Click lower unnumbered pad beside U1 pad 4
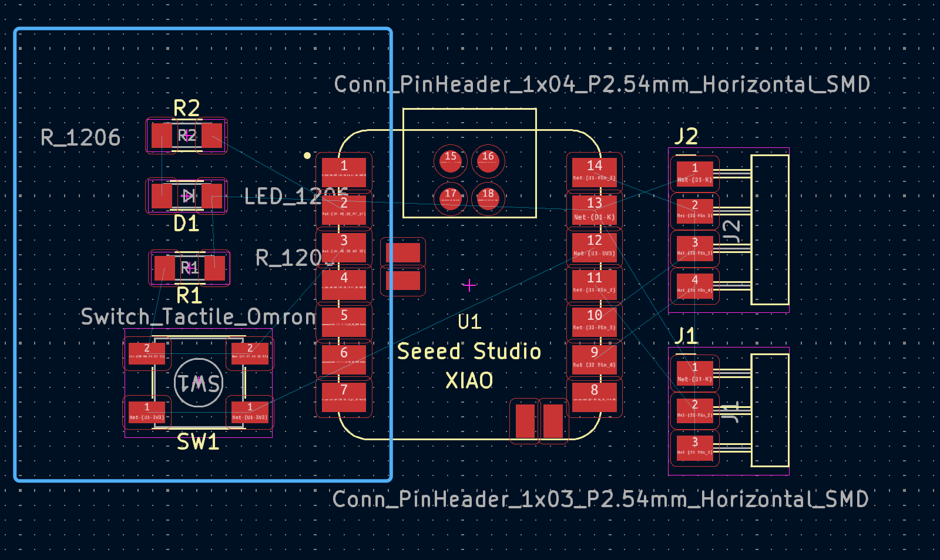940x560 pixels. click(x=403, y=280)
